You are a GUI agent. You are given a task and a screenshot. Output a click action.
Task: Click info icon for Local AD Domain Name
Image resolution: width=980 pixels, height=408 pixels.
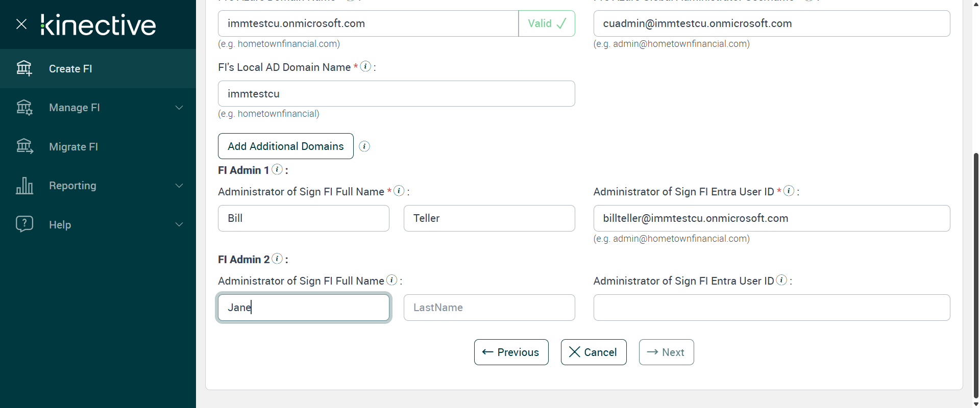365,66
